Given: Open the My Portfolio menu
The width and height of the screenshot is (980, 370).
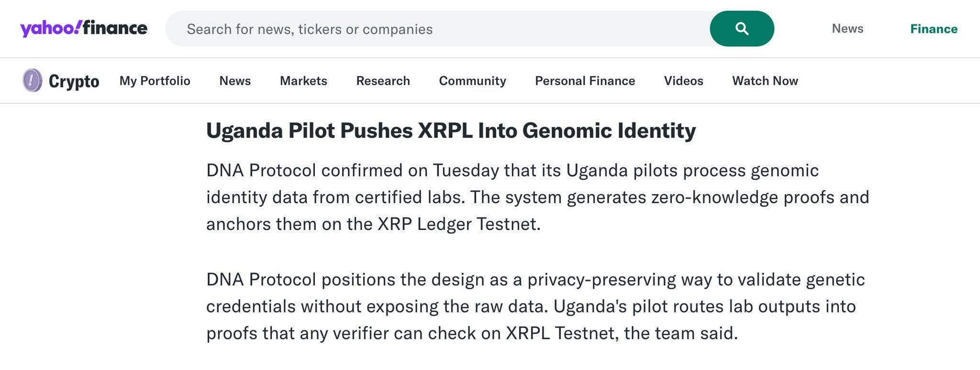Looking at the screenshot, I should coord(155,81).
